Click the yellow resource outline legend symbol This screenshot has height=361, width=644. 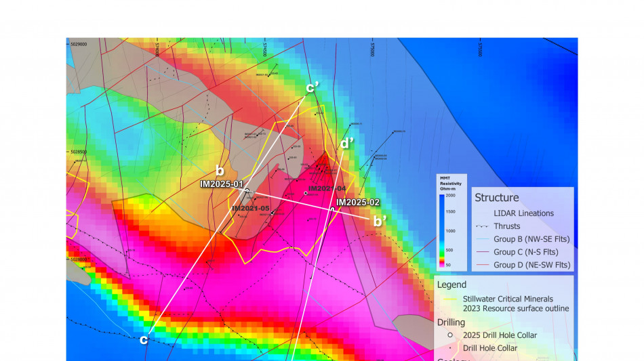[451, 299]
